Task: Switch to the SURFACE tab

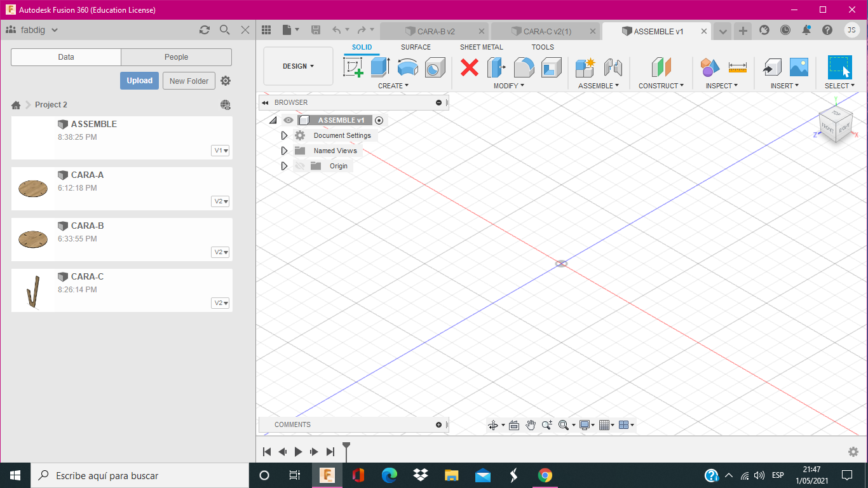Action: (416, 47)
